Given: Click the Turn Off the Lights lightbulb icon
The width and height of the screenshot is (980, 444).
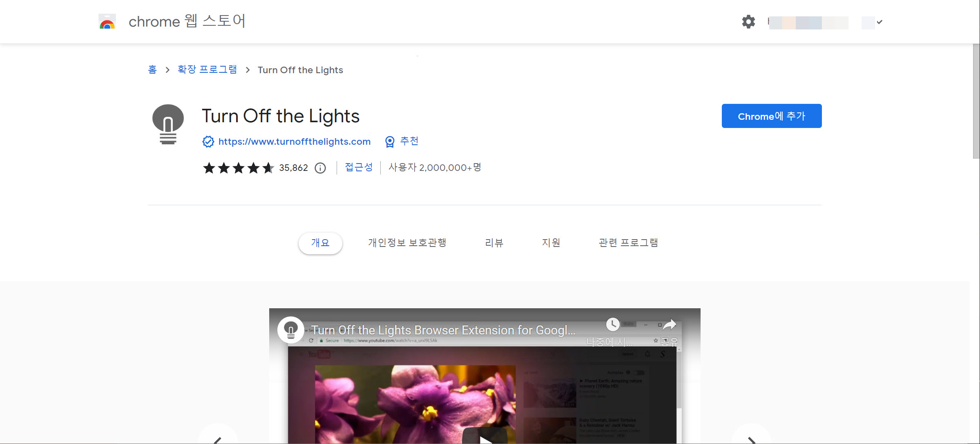Looking at the screenshot, I should (x=168, y=124).
